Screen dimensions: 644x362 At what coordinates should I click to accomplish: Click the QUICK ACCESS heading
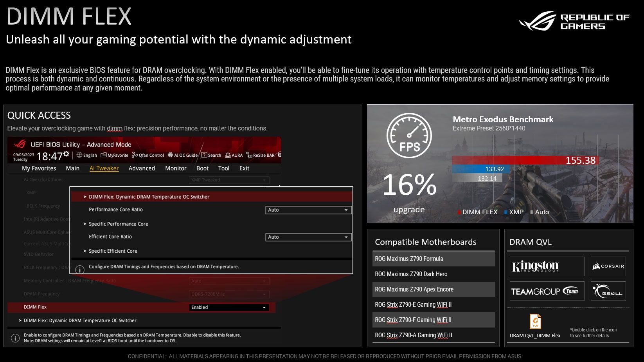click(x=39, y=115)
